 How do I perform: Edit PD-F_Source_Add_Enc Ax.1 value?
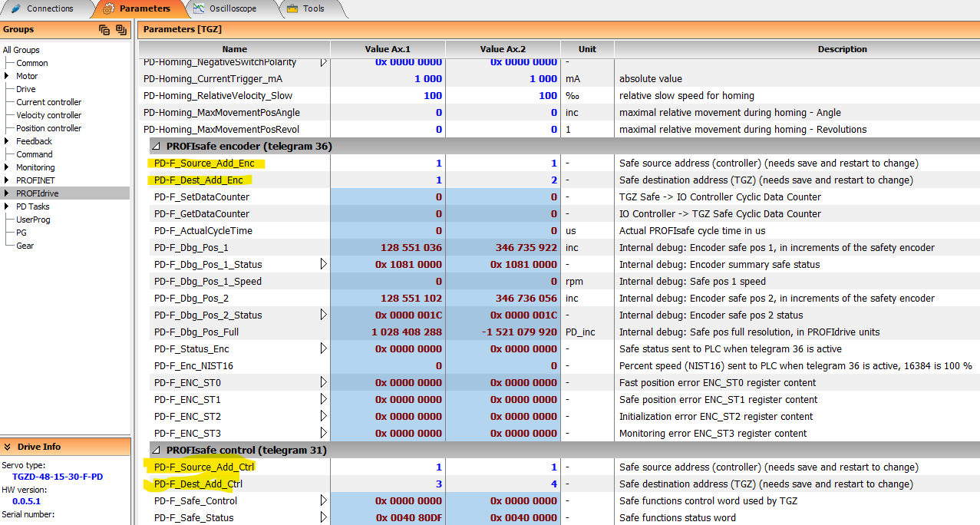coord(388,163)
